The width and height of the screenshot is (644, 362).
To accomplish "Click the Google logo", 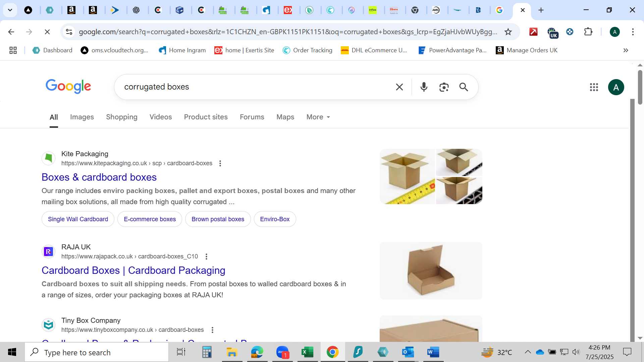I will pos(68,86).
